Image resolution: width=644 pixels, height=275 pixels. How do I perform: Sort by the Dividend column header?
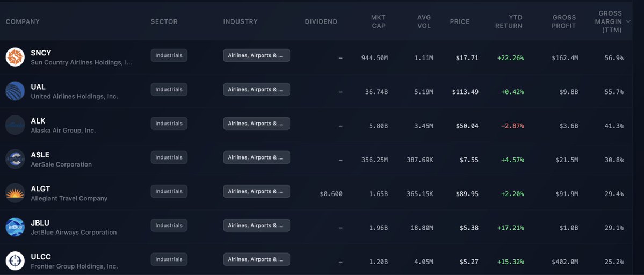[x=321, y=21]
